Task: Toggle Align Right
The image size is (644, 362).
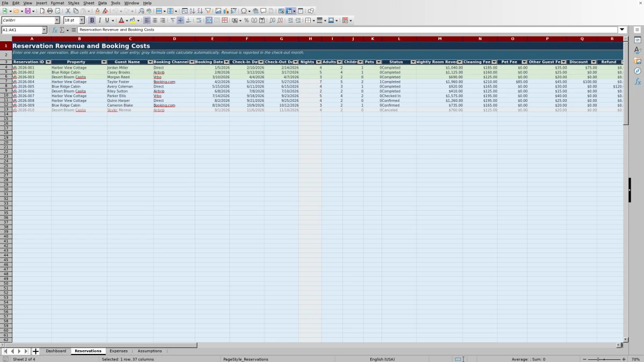Action: point(163,20)
